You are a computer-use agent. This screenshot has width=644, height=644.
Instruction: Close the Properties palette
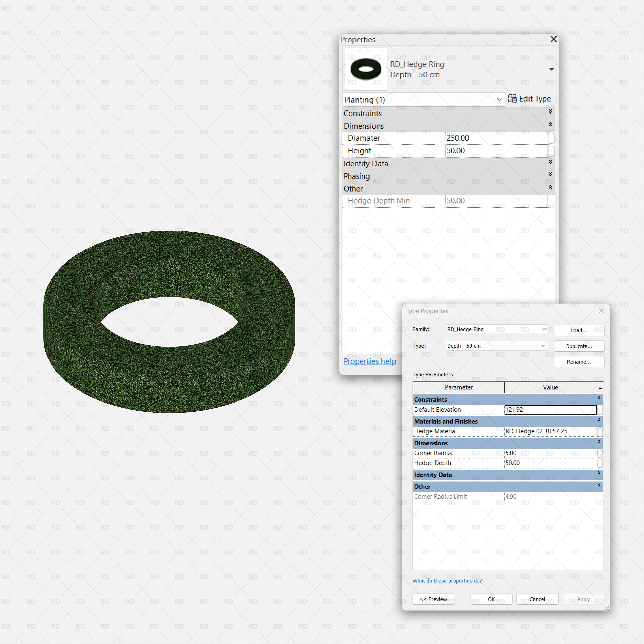[x=553, y=39]
